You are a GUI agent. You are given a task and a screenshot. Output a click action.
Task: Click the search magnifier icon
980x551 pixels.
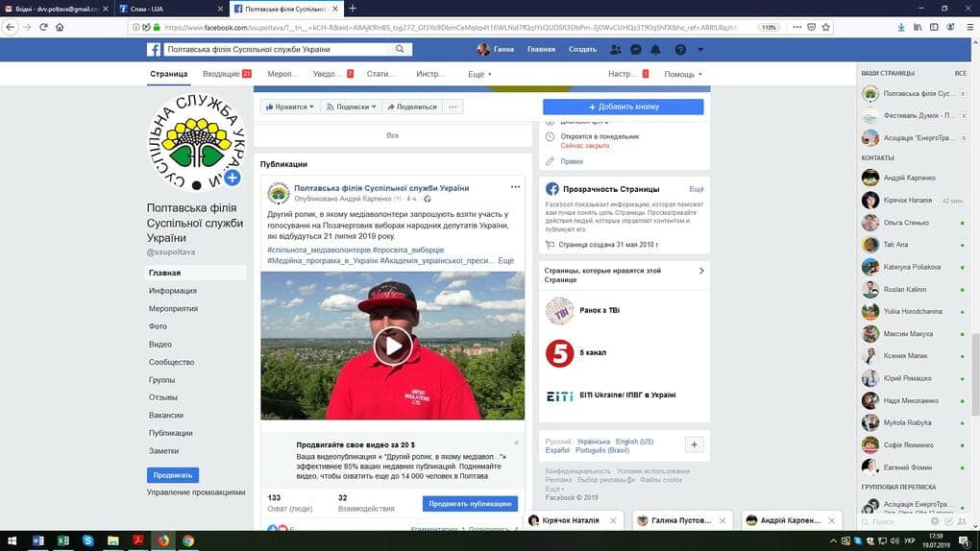400,49
